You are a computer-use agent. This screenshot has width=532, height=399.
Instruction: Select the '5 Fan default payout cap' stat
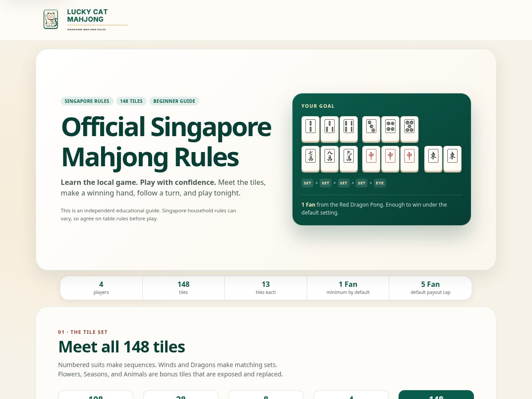click(430, 288)
